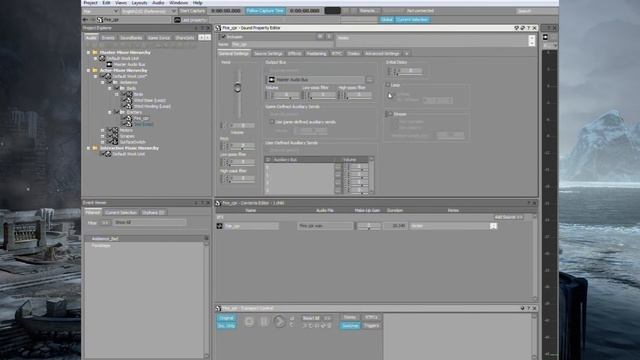Image resolution: width=640 pixels, height=360 pixels.
Task: Open the Effects tab
Action: (295, 53)
